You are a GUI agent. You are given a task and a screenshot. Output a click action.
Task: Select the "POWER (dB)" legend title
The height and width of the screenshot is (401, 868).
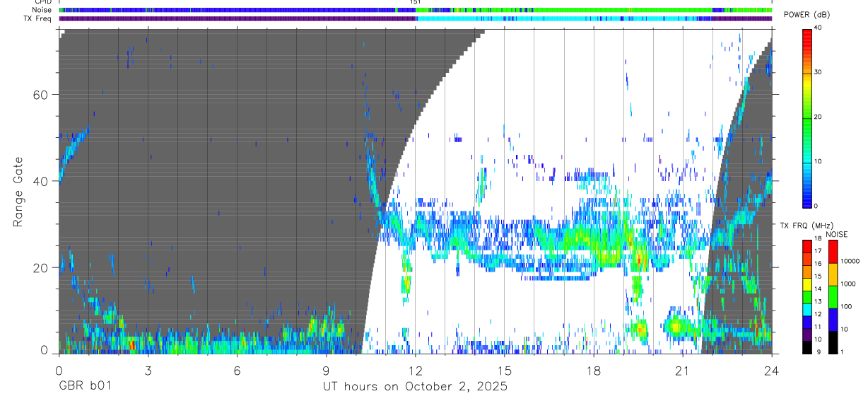pos(807,15)
